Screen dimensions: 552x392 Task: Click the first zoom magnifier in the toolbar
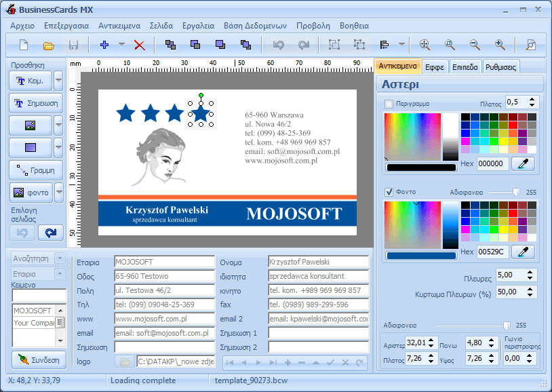[x=425, y=45]
